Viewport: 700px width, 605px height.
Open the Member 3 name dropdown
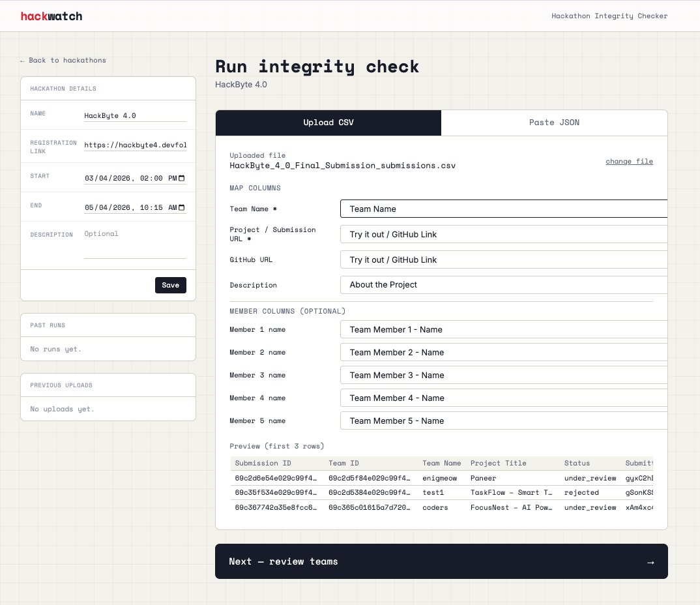pyautogui.click(x=504, y=375)
